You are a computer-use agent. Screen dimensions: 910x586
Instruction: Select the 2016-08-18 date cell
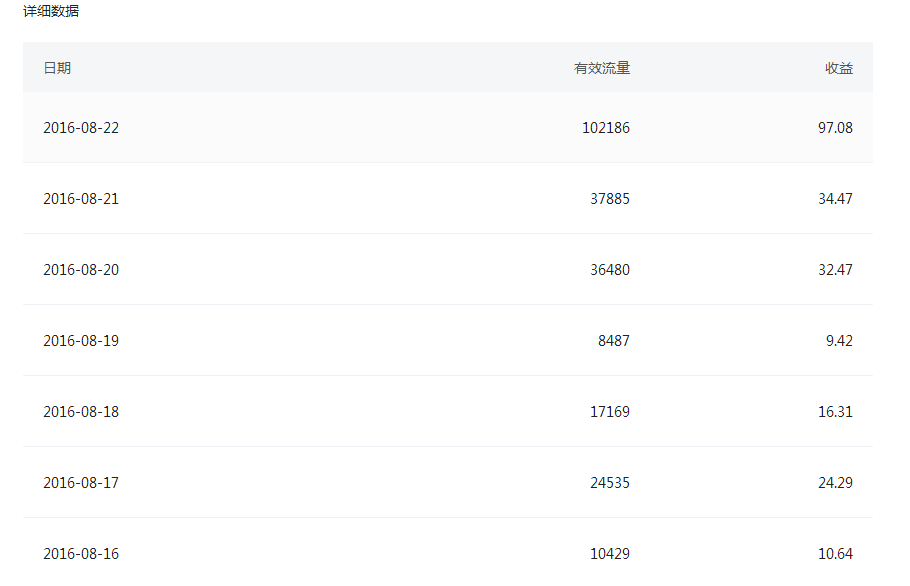pyautogui.click(x=81, y=412)
